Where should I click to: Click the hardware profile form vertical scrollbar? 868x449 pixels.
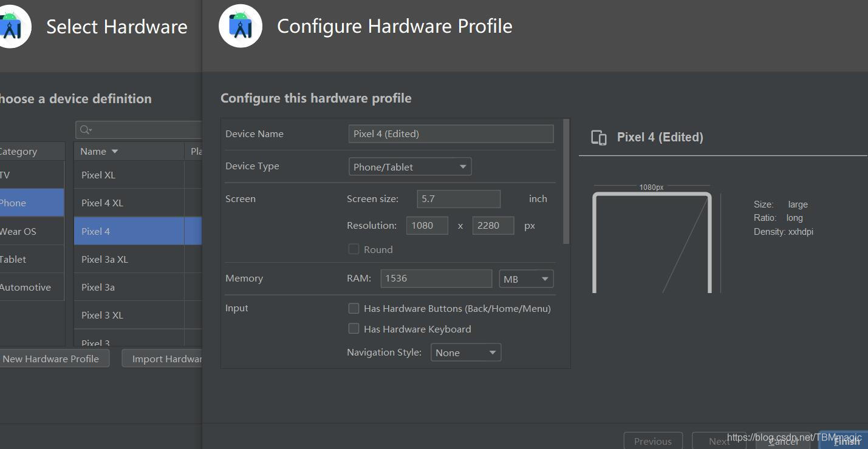[x=566, y=181]
